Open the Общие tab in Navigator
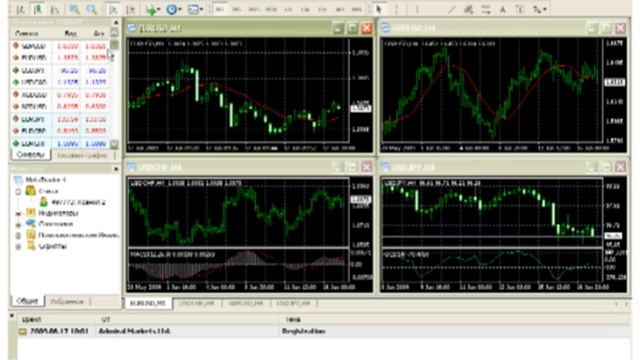Viewport: 640px width, 360px height. tap(27, 301)
